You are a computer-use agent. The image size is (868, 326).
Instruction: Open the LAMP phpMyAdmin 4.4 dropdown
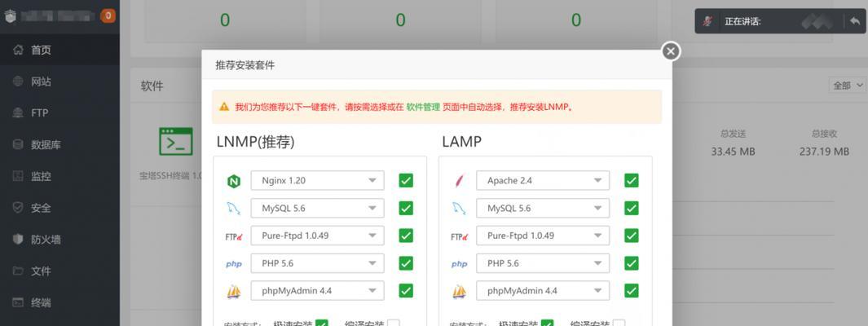(x=543, y=291)
